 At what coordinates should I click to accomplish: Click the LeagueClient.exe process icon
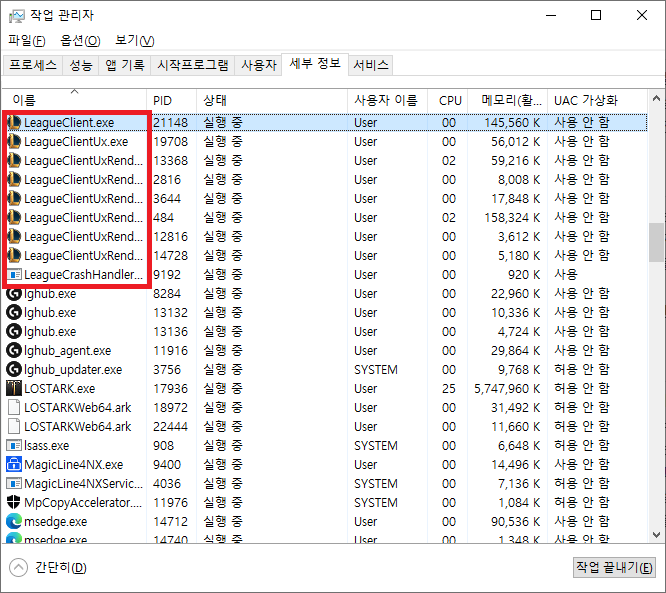click(x=14, y=122)
